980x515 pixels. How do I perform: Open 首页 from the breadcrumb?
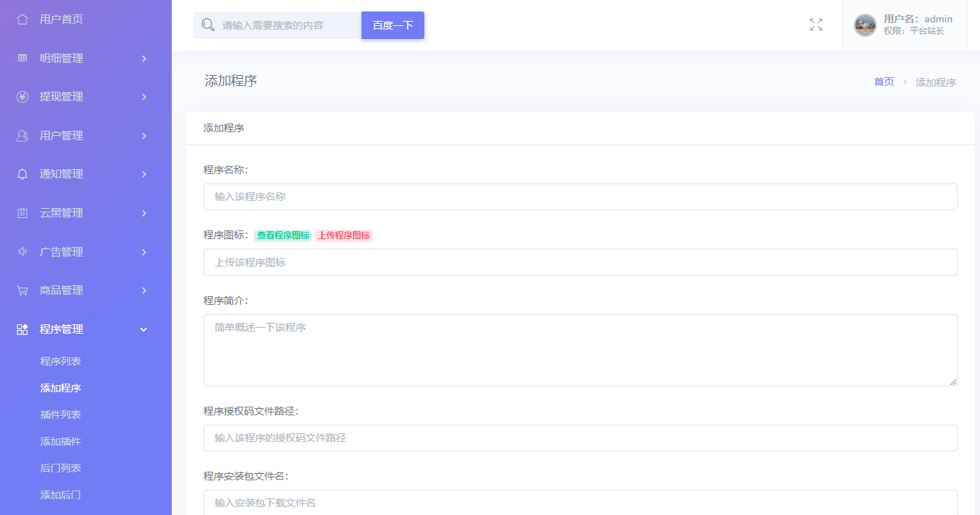click(x=883, y=82)
